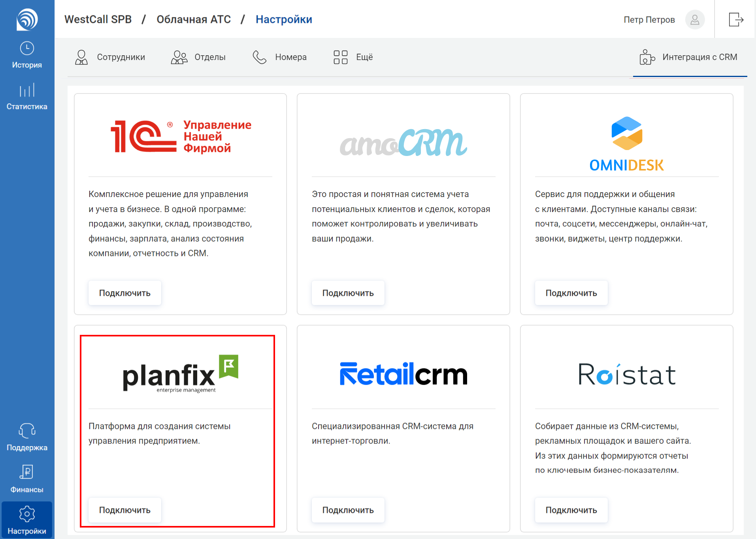This screenshot has width=756, height=539.
Task: Open Статистика bar chart icon
Action: pos(27,90)
